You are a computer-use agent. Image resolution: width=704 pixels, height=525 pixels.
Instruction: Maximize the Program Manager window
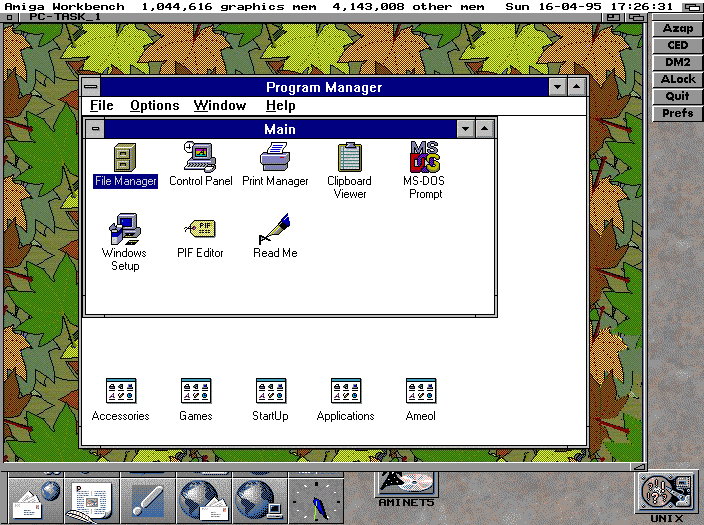(x=576, y=87)
